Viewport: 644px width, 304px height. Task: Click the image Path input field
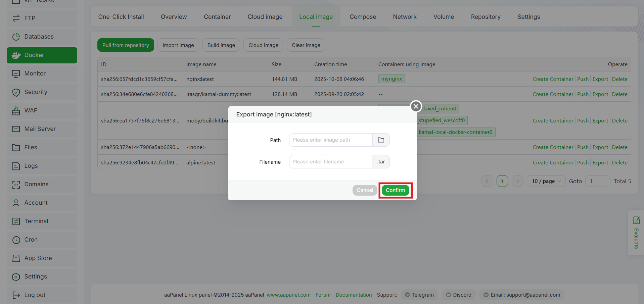point(331,140)
